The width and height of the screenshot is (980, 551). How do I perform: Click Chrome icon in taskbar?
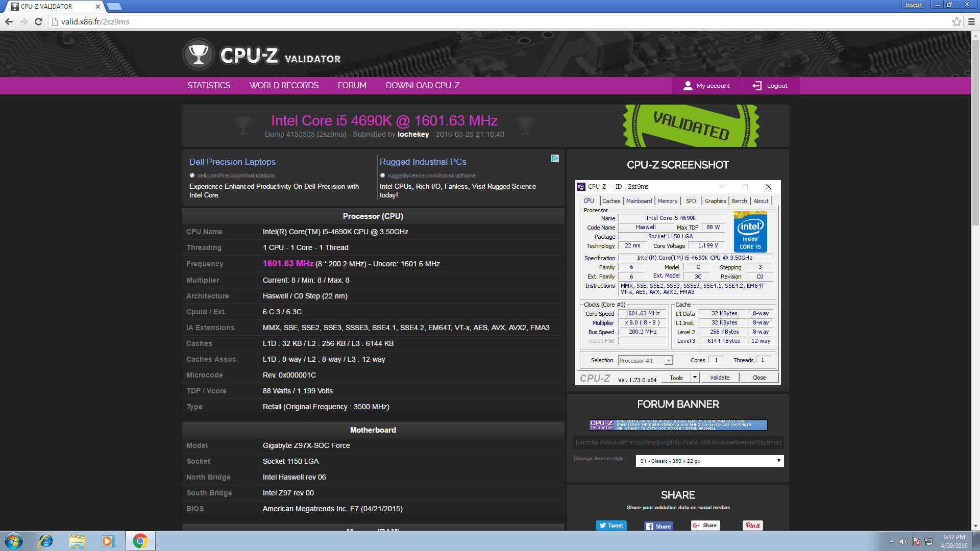tap(140, 541)
